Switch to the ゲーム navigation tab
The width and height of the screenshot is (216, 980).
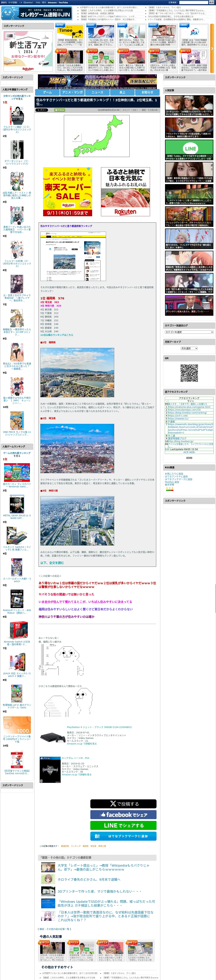(48, 92)
